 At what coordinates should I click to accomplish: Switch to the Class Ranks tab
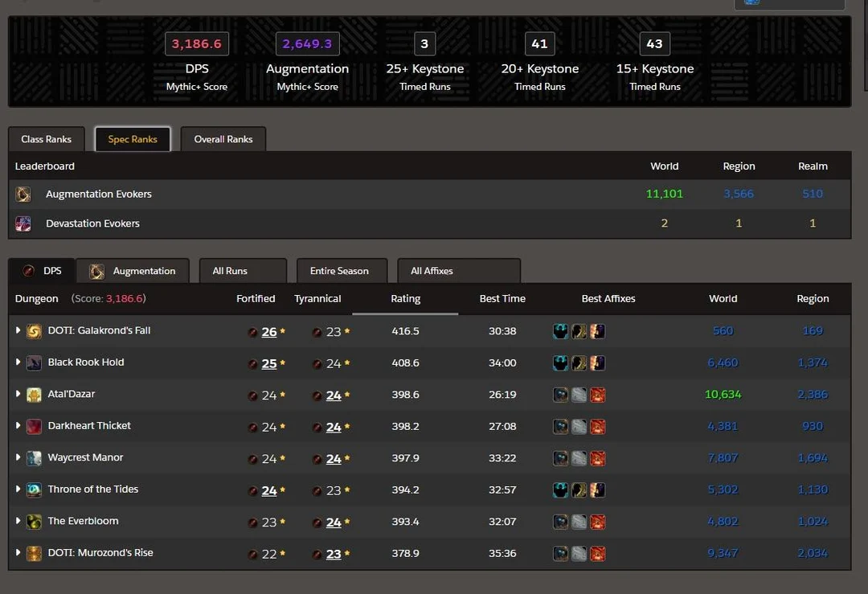click(46, 138)
